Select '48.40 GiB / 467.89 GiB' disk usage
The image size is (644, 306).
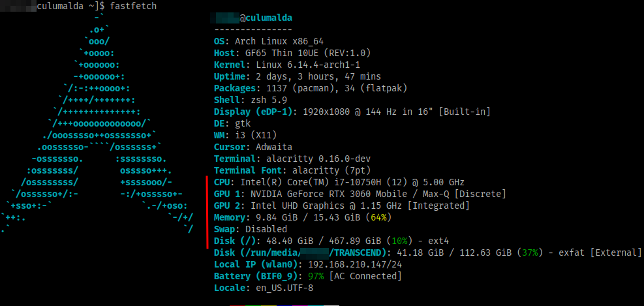point(324,240)
